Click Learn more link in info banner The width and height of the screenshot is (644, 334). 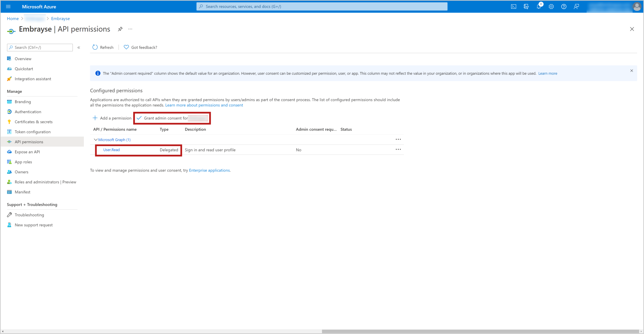(548, 73)
